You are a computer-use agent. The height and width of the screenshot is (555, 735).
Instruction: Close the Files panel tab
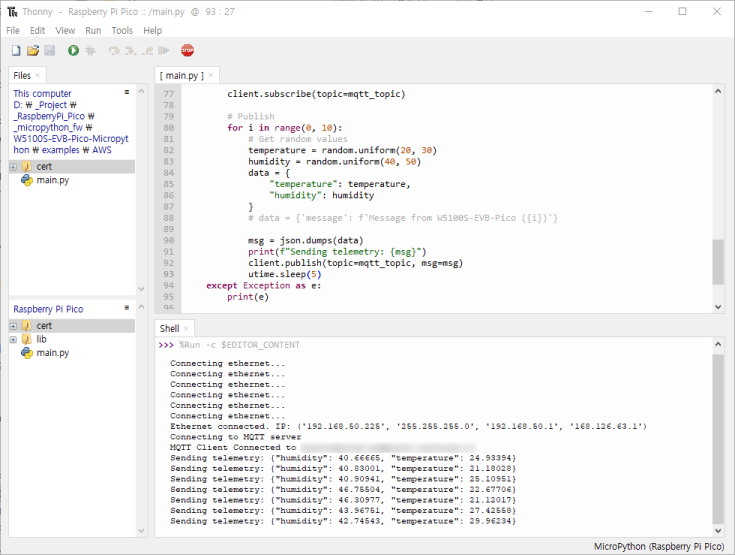38,75
